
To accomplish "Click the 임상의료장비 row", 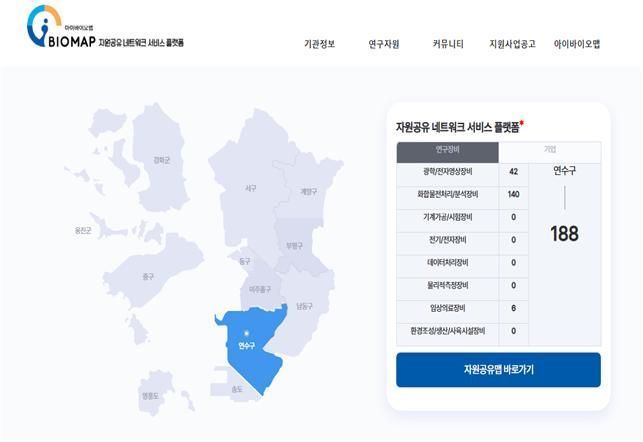I will click(447, 308).
